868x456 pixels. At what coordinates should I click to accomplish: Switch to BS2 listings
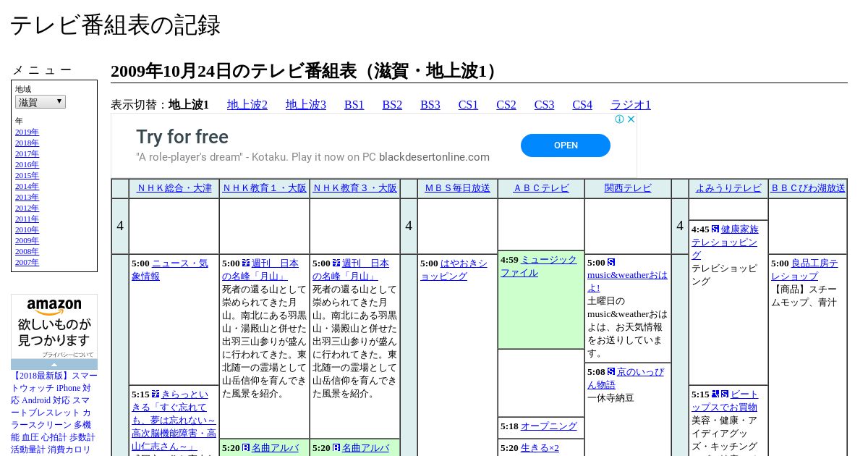[392, 105]
